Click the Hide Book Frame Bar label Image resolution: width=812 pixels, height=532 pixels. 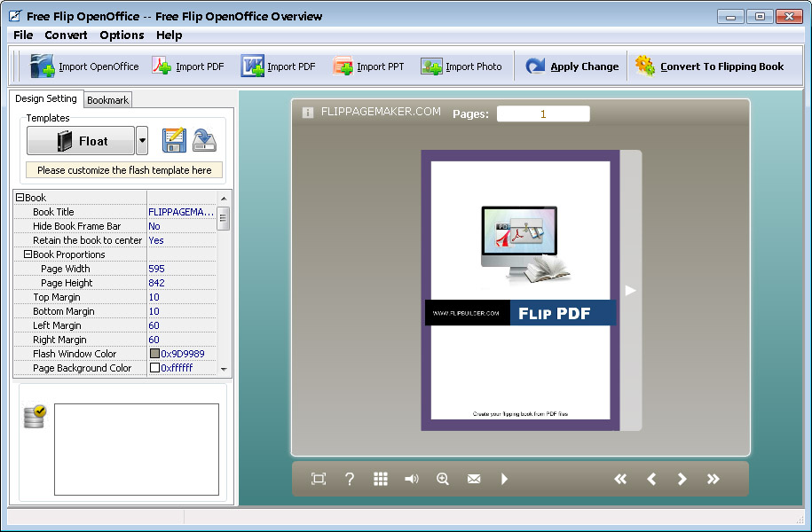(x=76, y=226)
